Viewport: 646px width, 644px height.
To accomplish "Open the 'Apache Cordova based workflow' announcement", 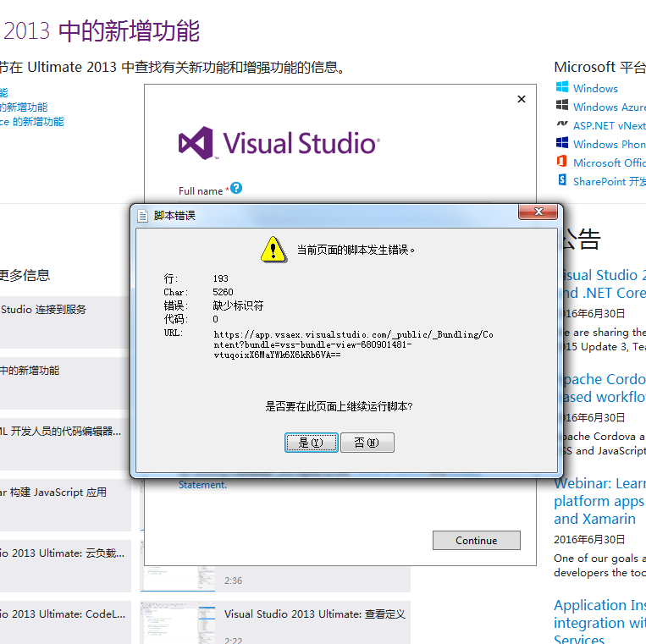I will [604, 388].
